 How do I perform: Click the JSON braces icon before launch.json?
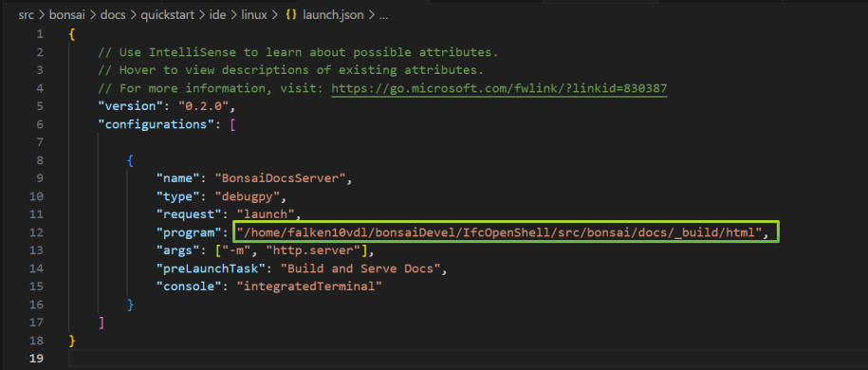pos(291,15)
